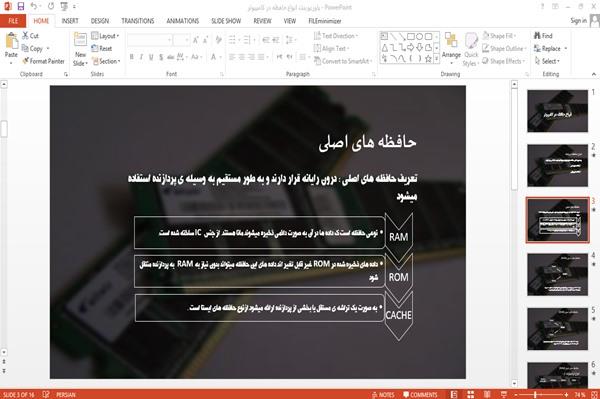The image size is (600, 399).
Task: Click zoom in plus button
Action: pos(566,394)
